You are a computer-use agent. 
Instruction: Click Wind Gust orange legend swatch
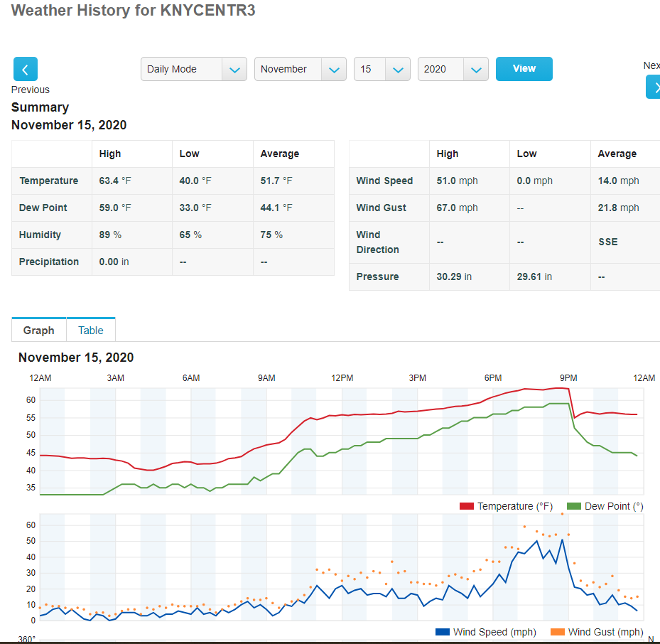pos(557,632)
